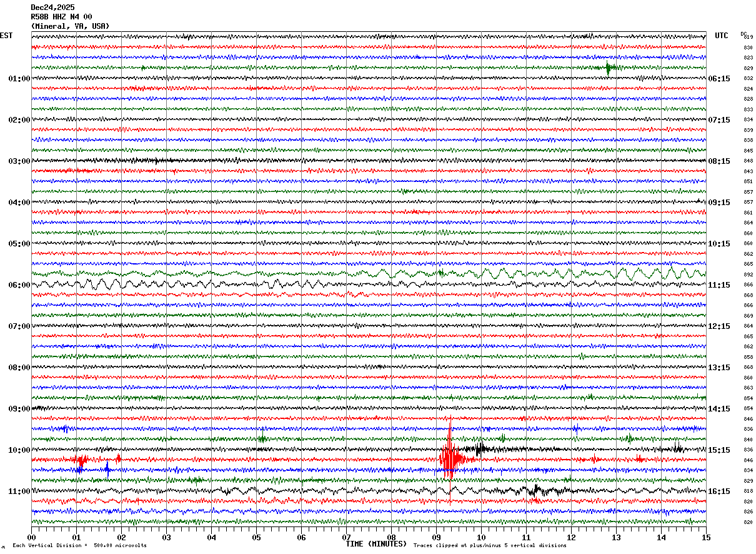Screen dimensions: 756x554
Task: Select the 16:15 UTC time label
Action: (x=719, y=491)
